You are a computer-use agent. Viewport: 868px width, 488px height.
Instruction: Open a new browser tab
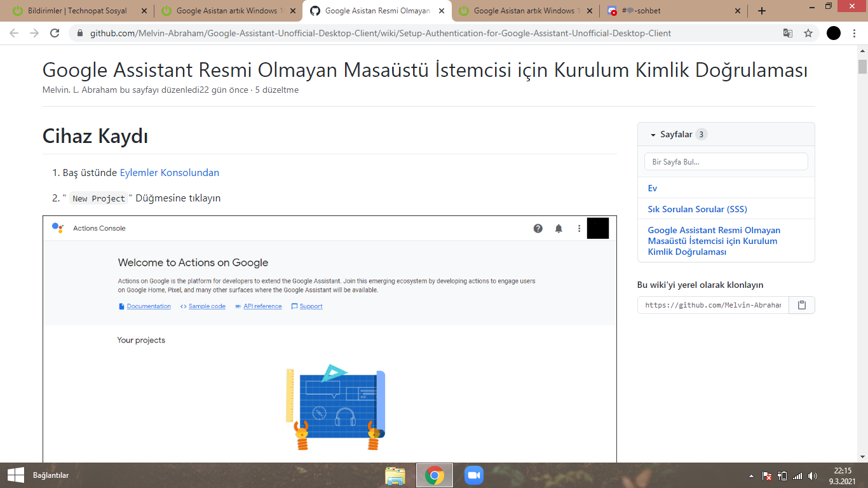click(762, 11)
